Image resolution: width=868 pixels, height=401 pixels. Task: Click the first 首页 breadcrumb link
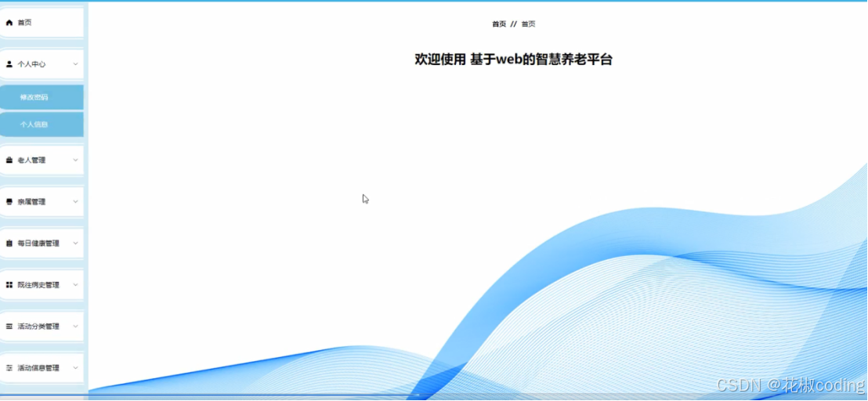499,24
